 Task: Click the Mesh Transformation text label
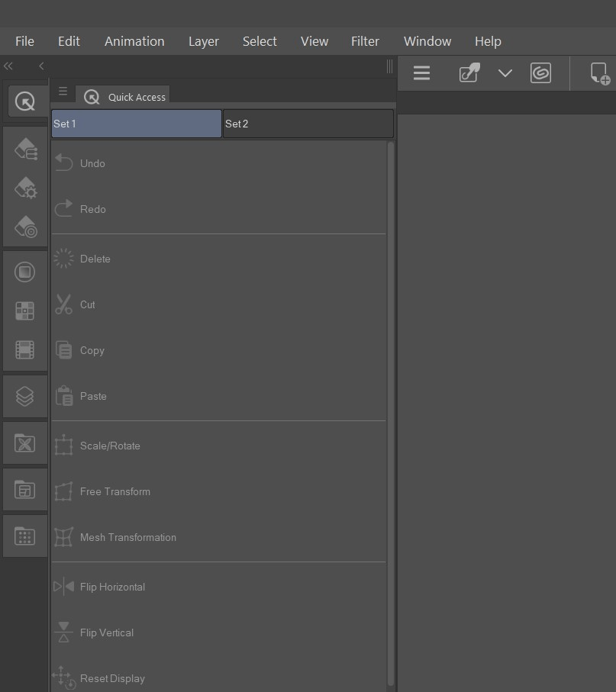128,538
